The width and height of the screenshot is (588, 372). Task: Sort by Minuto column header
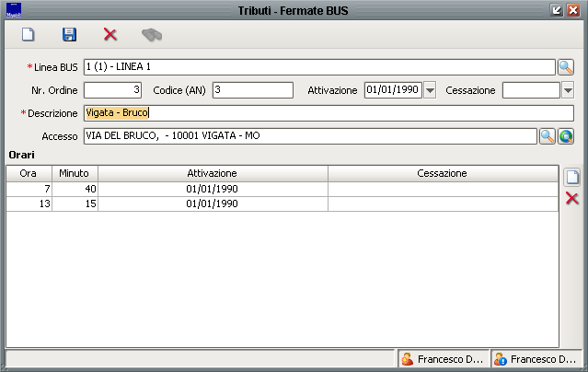[x=75, y=173]
